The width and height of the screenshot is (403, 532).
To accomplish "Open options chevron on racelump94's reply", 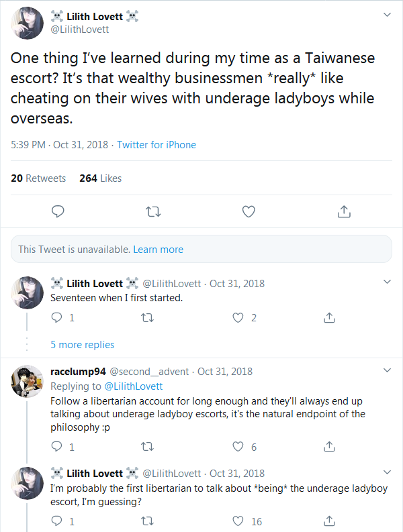I will (x=387, y=370).
